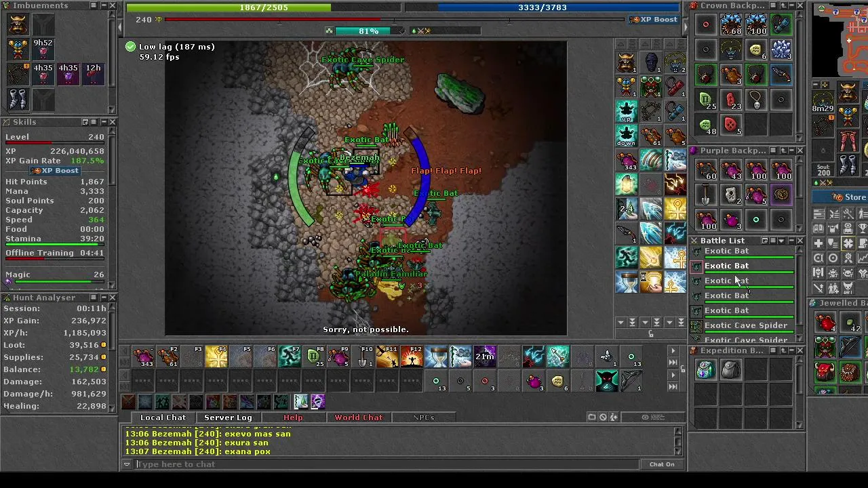Expand Battle List options dropdown arrow
The height and width of the screenshot is (488, 868).
pos(782,241)
